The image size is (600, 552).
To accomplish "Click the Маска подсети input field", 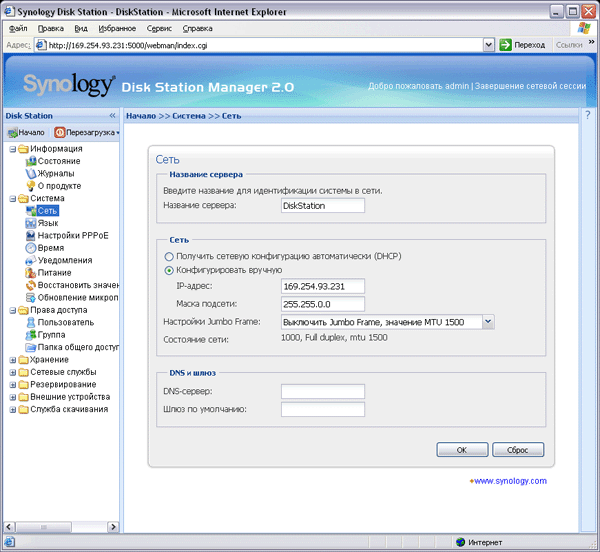I will pyautogui.click(x=323, y=304).
